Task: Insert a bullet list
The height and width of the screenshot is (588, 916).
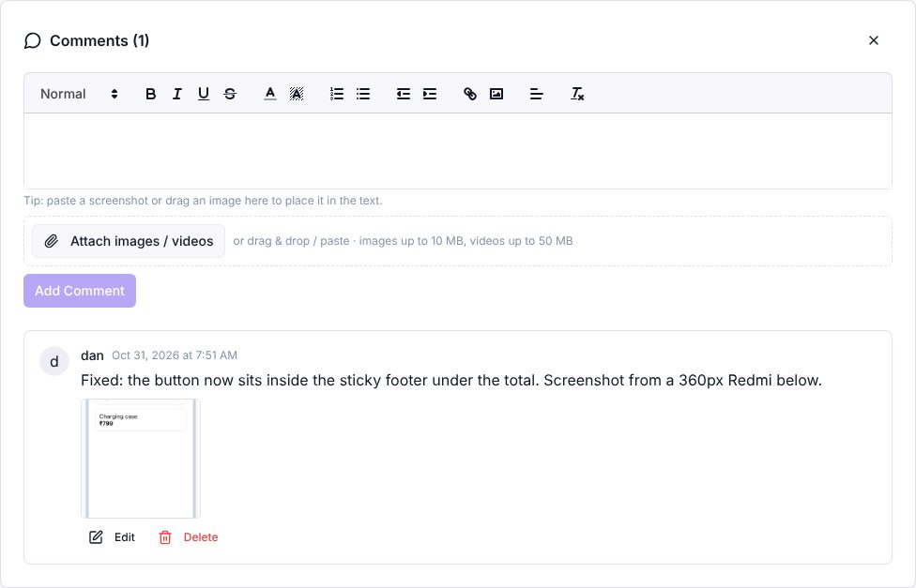Action: click(x=363, y=94)
